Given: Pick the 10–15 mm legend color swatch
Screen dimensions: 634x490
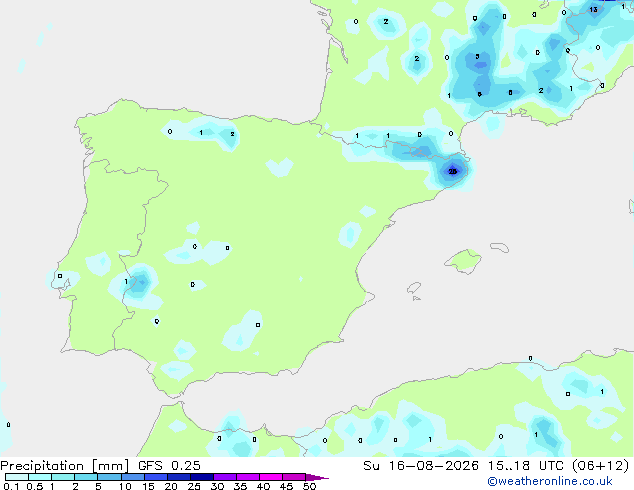Looking at the screenshot, I should click(x=133, y=477).
